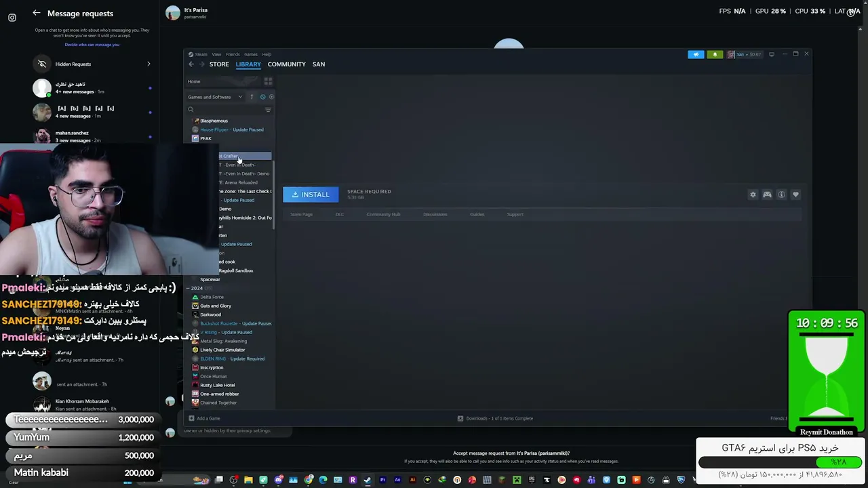Enter Steam Big Picture mode
This screenshot has width=868, height=488.
(772, 54)
